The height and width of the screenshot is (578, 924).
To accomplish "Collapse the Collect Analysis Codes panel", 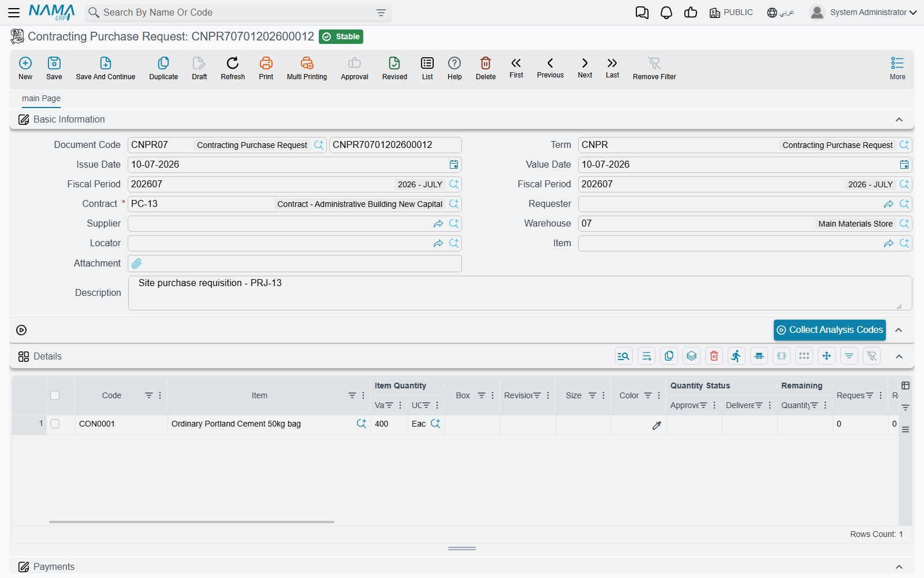I will 899,330.
